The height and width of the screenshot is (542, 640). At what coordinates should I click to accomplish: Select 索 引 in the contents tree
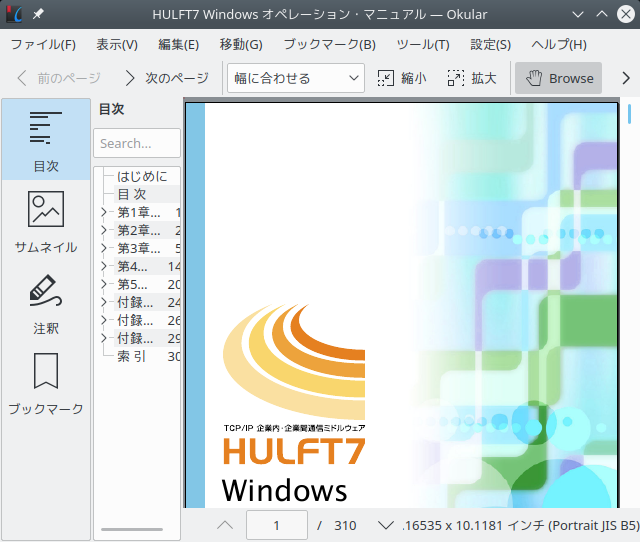131,356
